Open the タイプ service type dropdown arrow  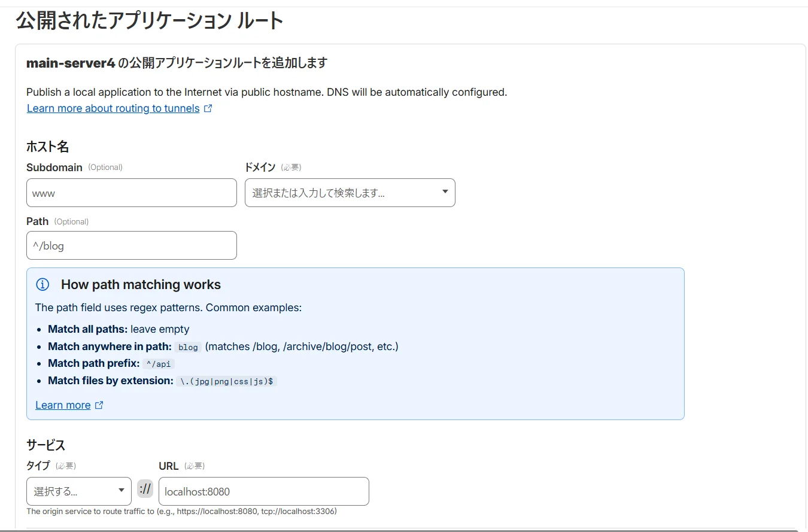point(121,491)
